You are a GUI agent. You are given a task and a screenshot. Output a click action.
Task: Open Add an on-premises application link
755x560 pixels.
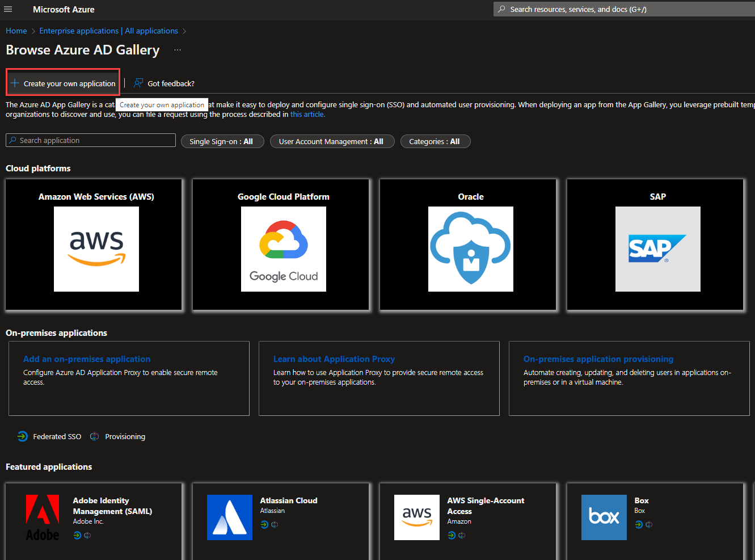[87, 359]
